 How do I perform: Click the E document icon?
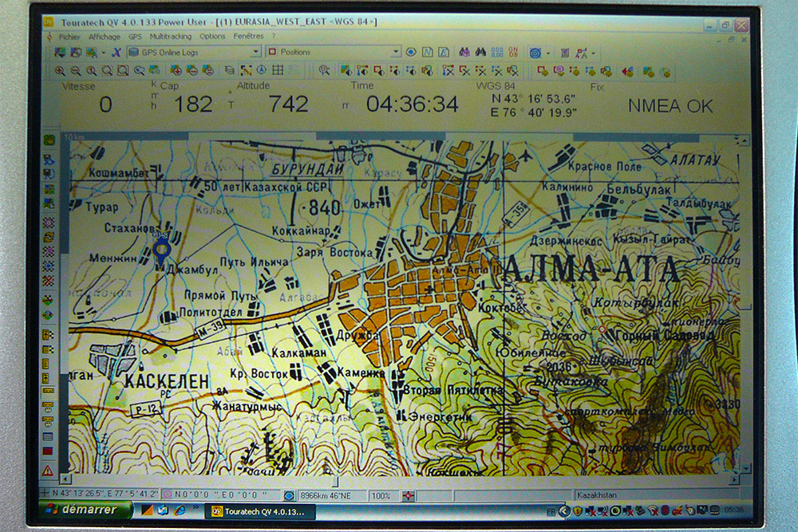coord(444,52)
